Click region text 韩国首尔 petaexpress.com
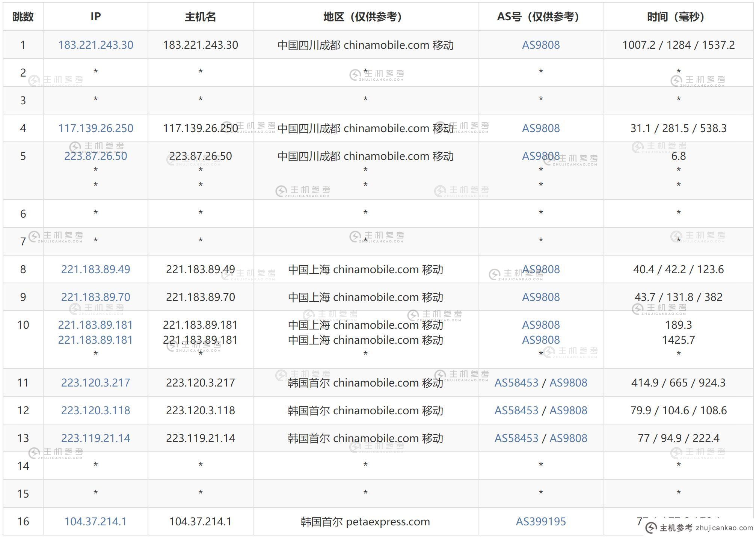The image size is (756, 537). click(x=365, y=522)
